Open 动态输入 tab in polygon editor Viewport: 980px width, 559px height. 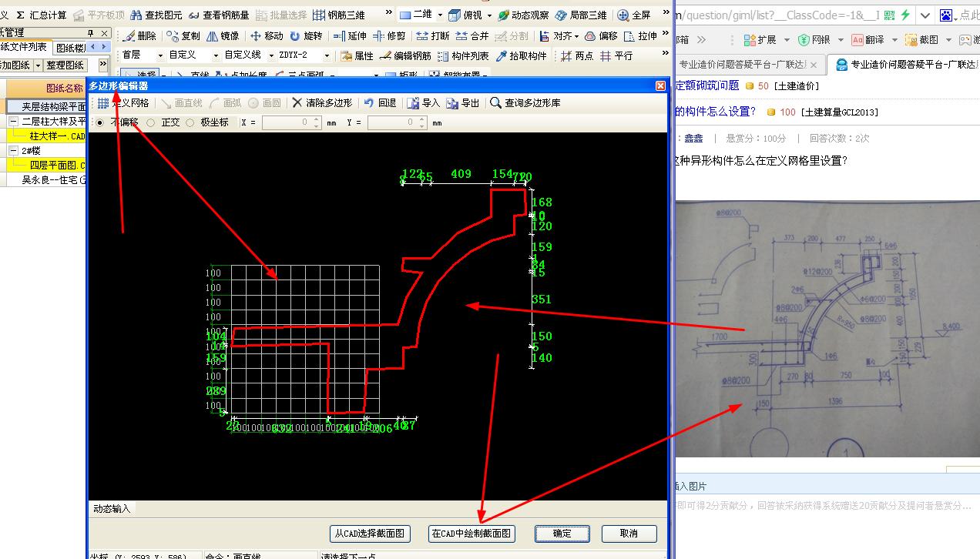(112, 508)
